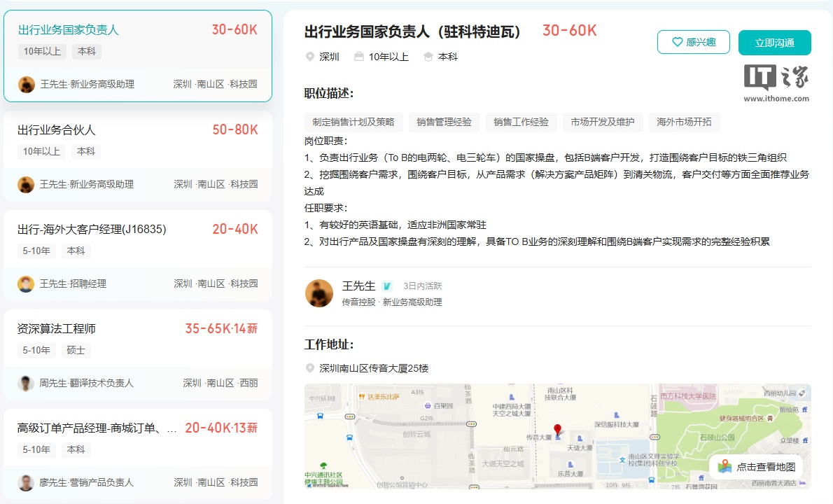Click the 海外市场开拓 skill tag

[x=683, y=122]
